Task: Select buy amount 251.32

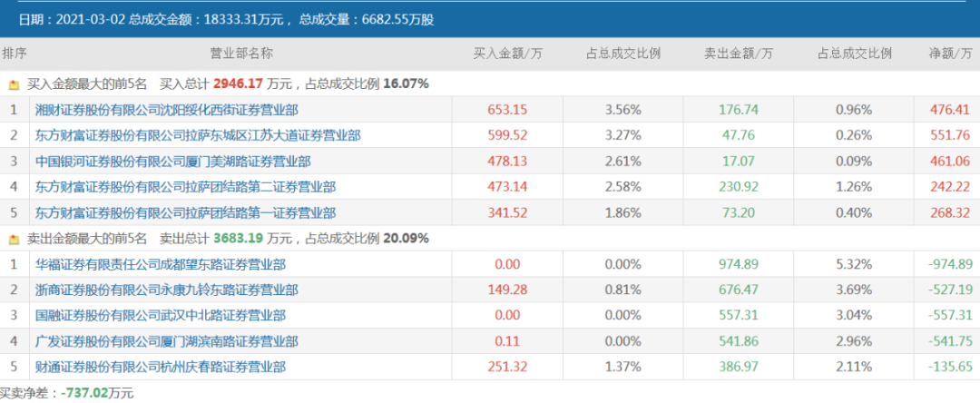Action: (x=507, y=368)
